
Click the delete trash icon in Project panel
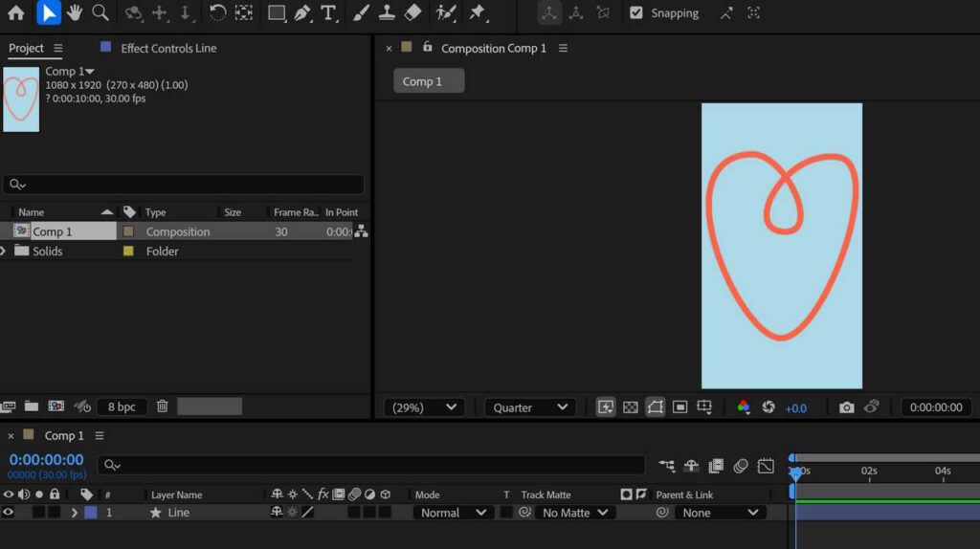162,406
